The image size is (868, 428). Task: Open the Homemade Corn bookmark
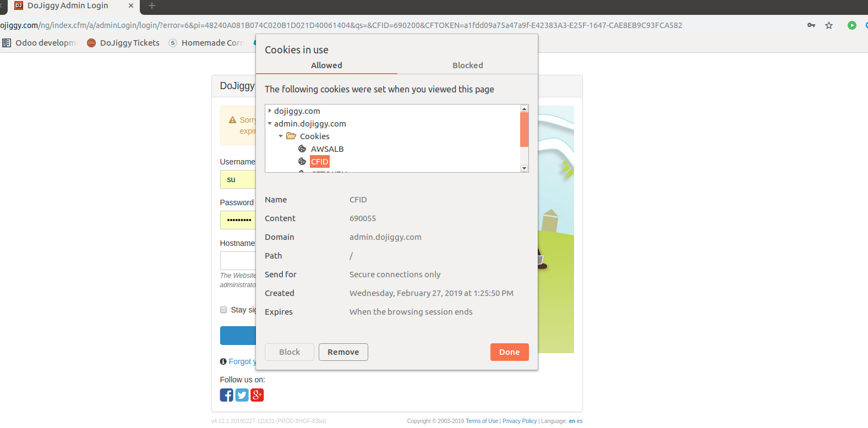(x=206, y=43)
